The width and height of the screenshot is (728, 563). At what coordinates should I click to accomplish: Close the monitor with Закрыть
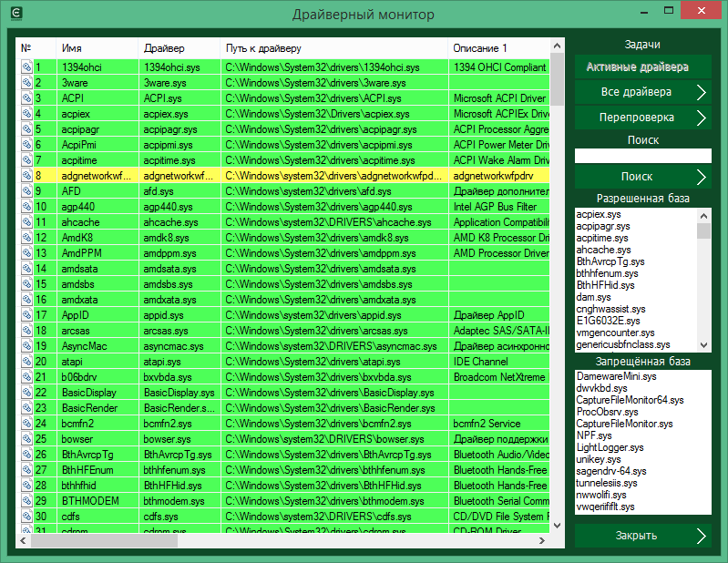click(642, 536)
